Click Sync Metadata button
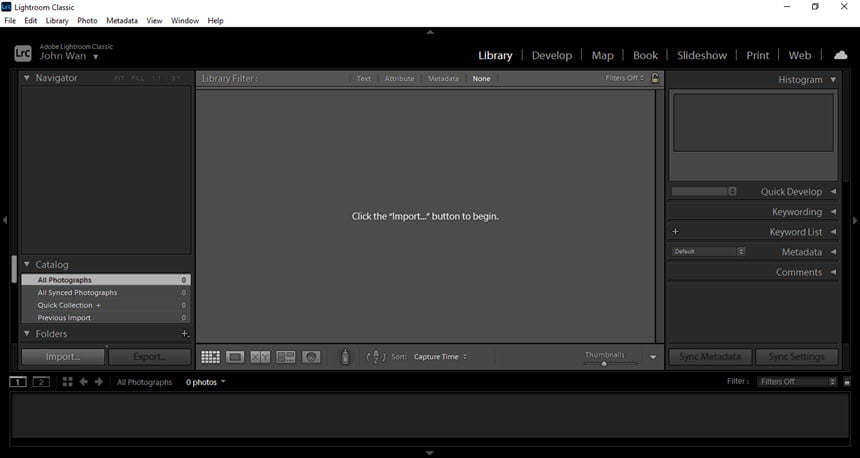 pos(710,357)
